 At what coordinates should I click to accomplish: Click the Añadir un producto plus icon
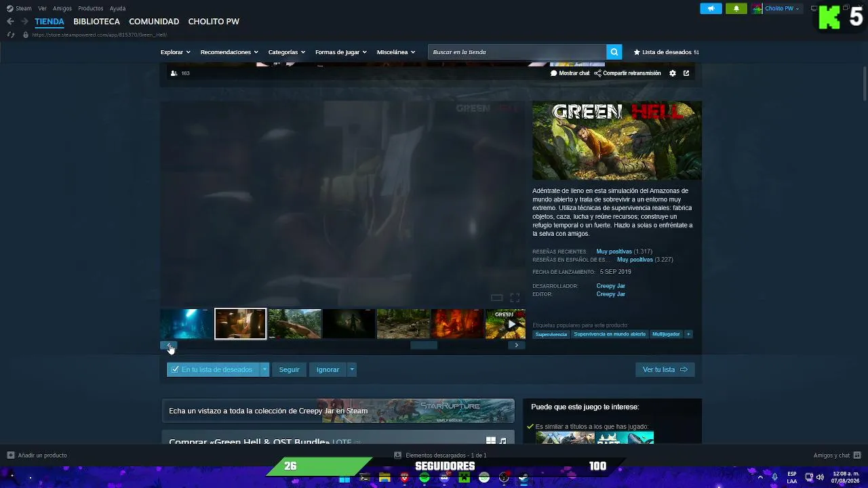(x=10, y=455)
